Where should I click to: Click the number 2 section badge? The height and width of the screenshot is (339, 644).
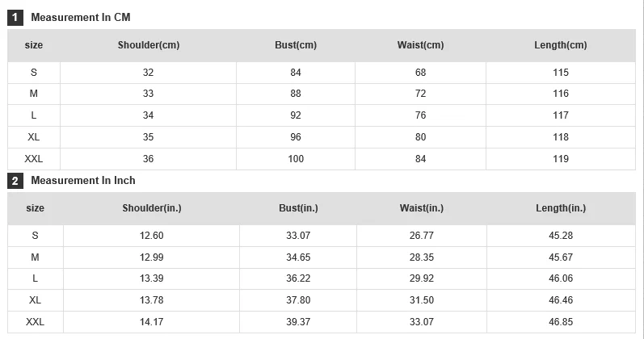pos(15,181)
